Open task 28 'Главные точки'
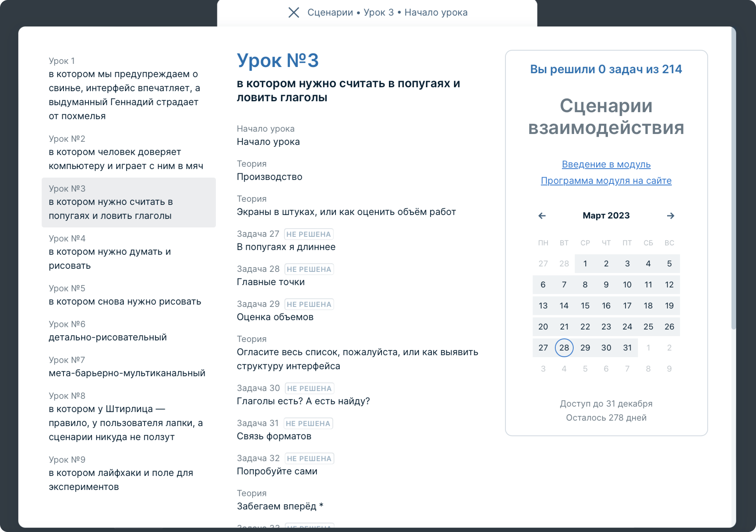 click(270, 282)
